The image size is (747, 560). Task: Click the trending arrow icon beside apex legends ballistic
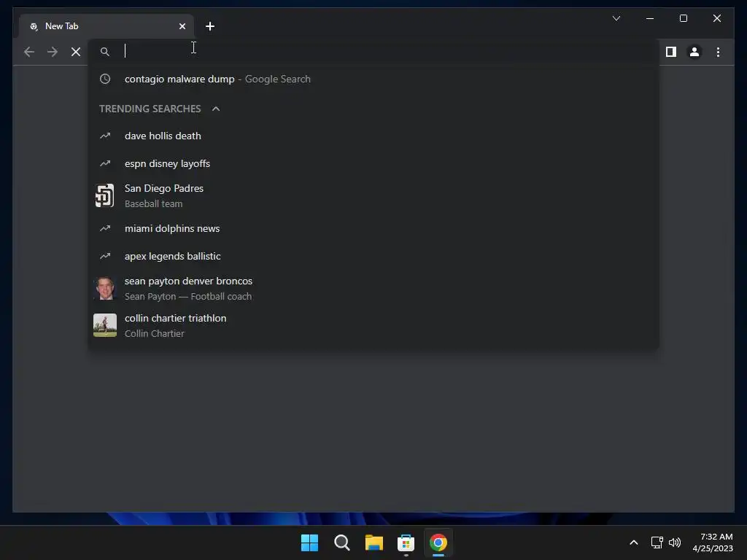[105, 256]
